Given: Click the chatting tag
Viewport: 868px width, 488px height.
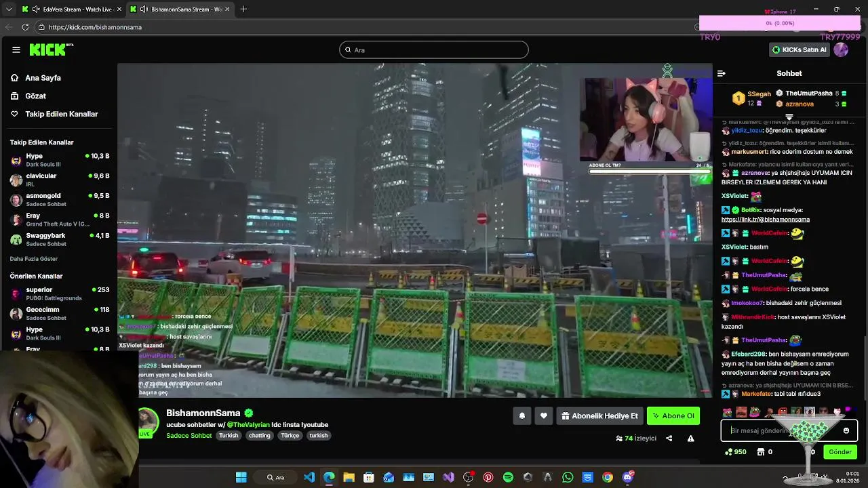Looking at the screenshot, I should 260,436.
